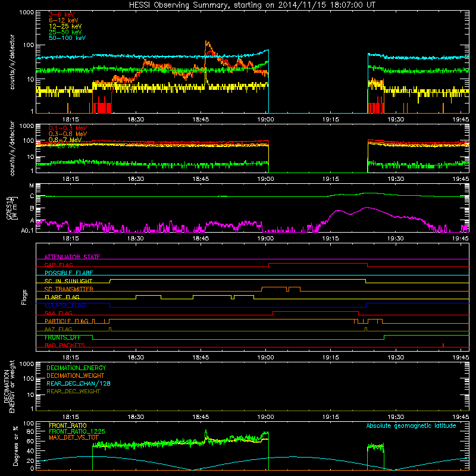This screenshot has width=476, height=476.
Task: Click the REAR_DEC_CHAN/128 legend entry
Action: click(79, 383)
